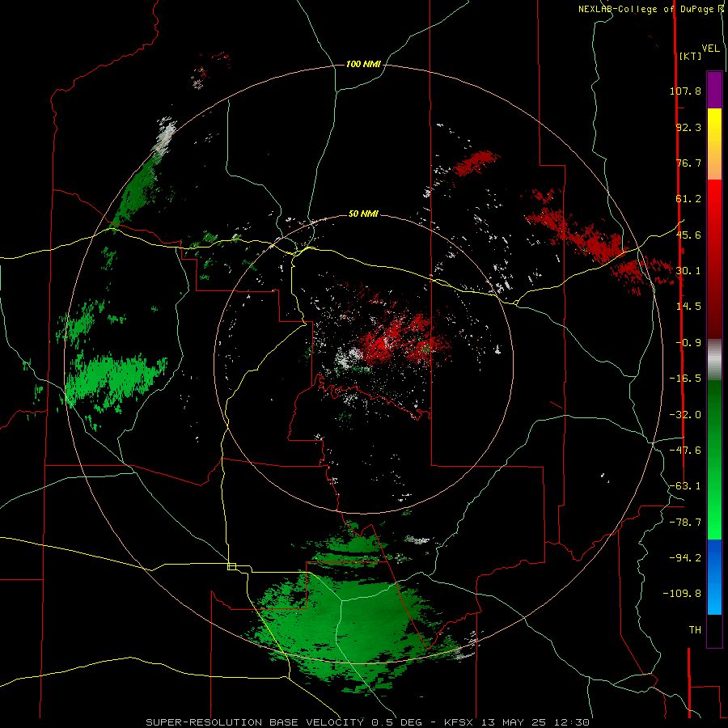Click the 45.6 velocity scale value
This screenshot has width=728, height=728.
(x=688, y=235)
